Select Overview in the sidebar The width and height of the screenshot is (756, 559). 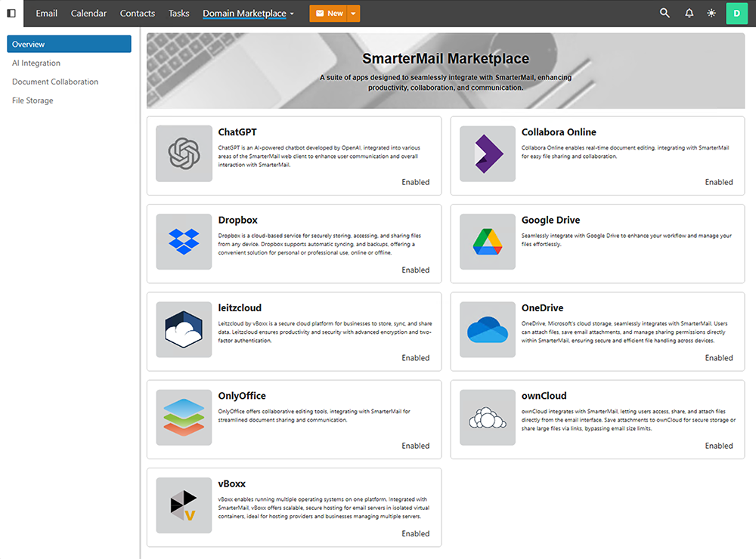pos(69,44)
